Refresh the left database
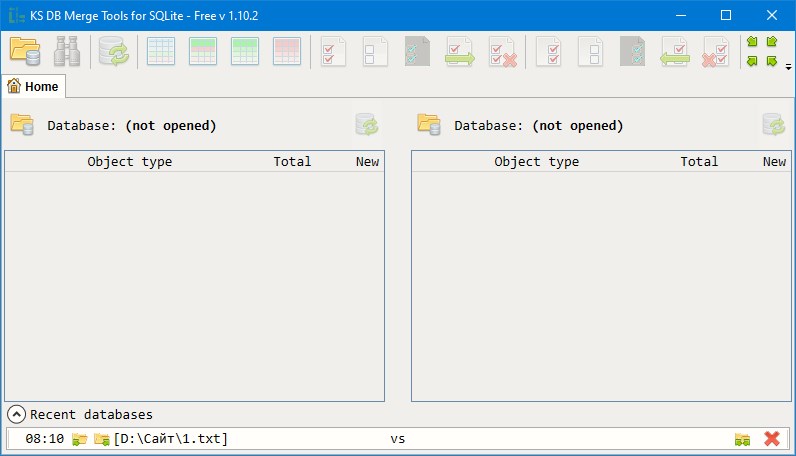The image size is (796, 456). [367, 125]
